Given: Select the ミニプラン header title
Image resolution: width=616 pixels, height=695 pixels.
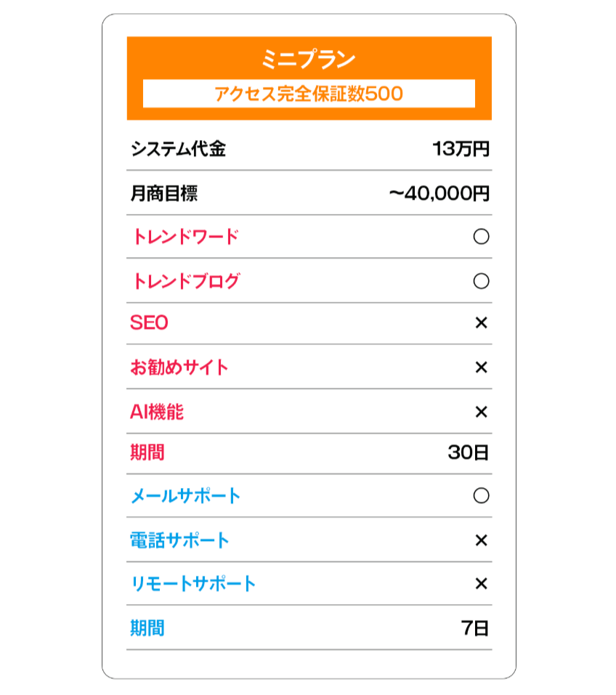Looking at the screenshot, I should [x=309, y=59].
